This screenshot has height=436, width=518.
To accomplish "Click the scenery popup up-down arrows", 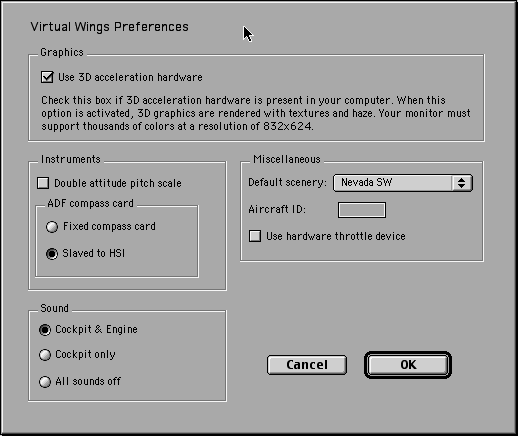I will click(x=462, y=183).
